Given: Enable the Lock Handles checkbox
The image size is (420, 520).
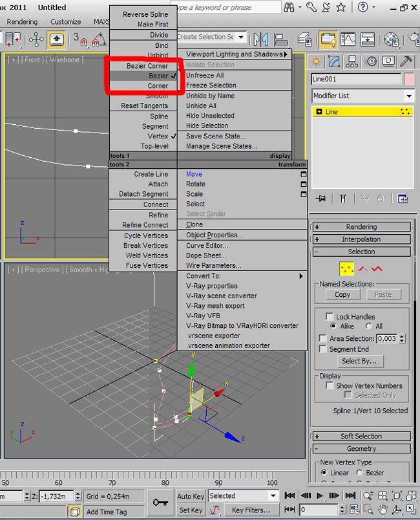Looking at the screenshot, I should point(330,316).
